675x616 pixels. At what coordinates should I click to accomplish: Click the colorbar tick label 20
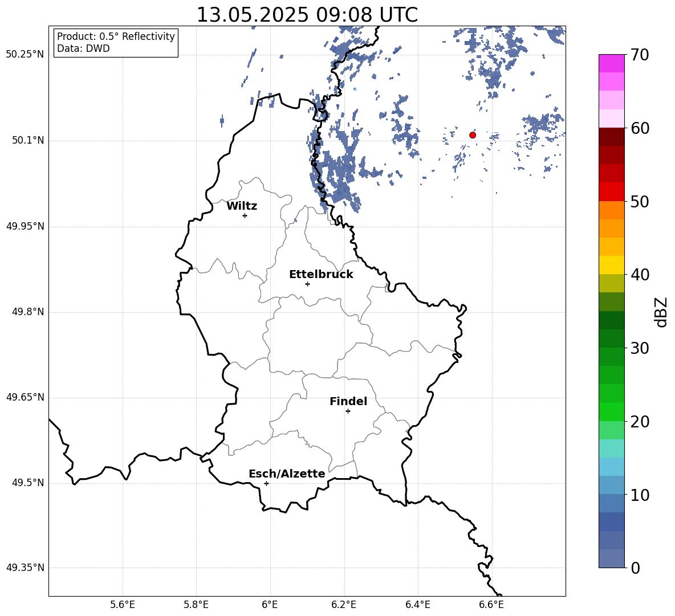(640, 422)
